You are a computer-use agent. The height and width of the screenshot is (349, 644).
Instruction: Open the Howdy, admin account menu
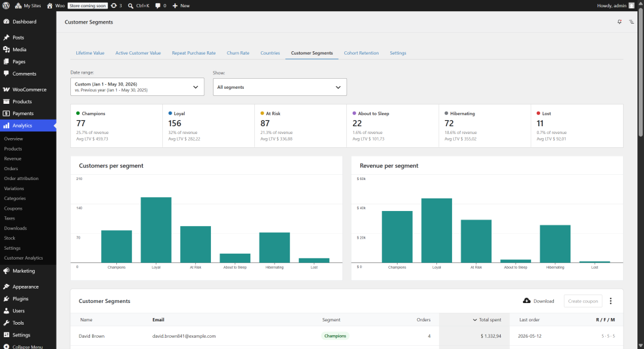pyautogui.click(x=616, y=6)
